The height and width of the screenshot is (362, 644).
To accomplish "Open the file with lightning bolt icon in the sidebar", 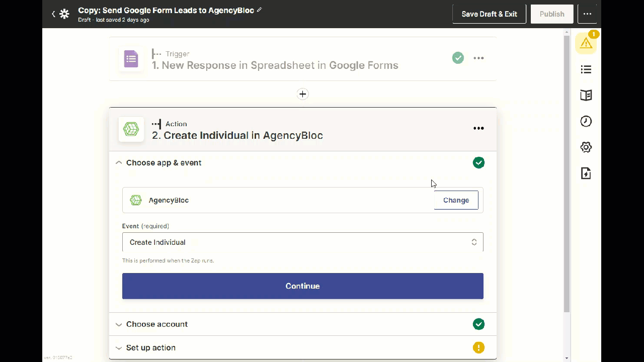I will pos(586,173).
